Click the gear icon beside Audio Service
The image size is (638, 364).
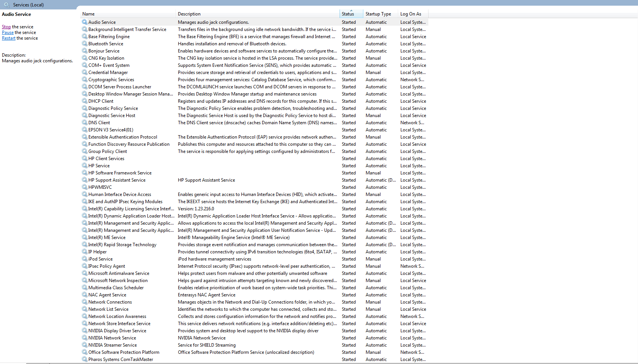[x=85, y=22]
